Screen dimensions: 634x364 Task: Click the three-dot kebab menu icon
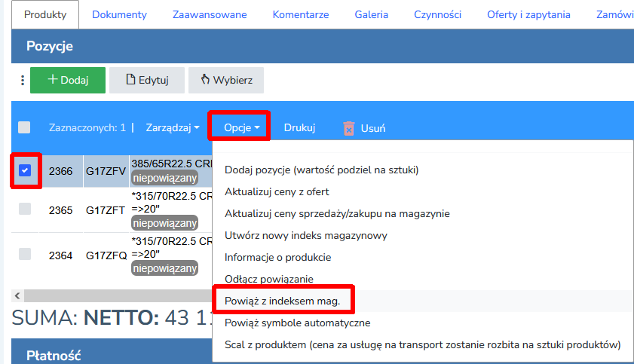(22, 80)
